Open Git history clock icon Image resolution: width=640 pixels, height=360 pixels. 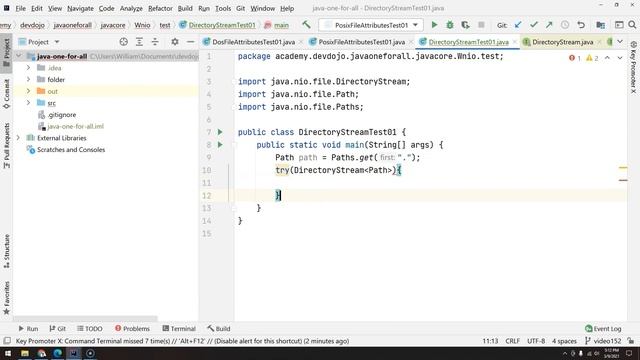click(x=565, y=25)
